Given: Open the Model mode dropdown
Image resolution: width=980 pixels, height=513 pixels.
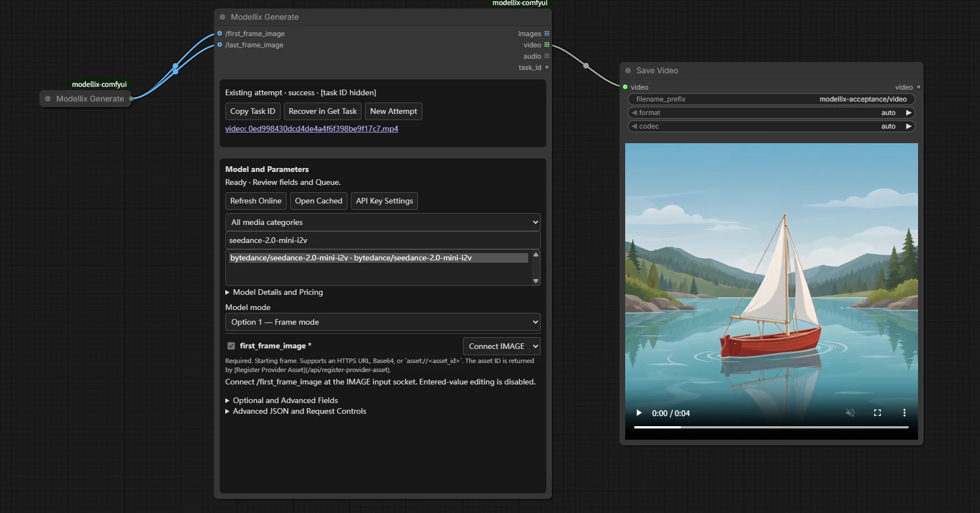Looking at the screenshot, I should (x=383, y=322).
